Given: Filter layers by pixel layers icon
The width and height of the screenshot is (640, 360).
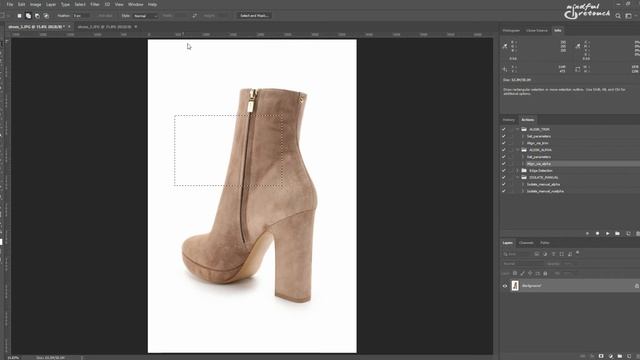Looking at the screenshot, I should click(x=537, y=254).
